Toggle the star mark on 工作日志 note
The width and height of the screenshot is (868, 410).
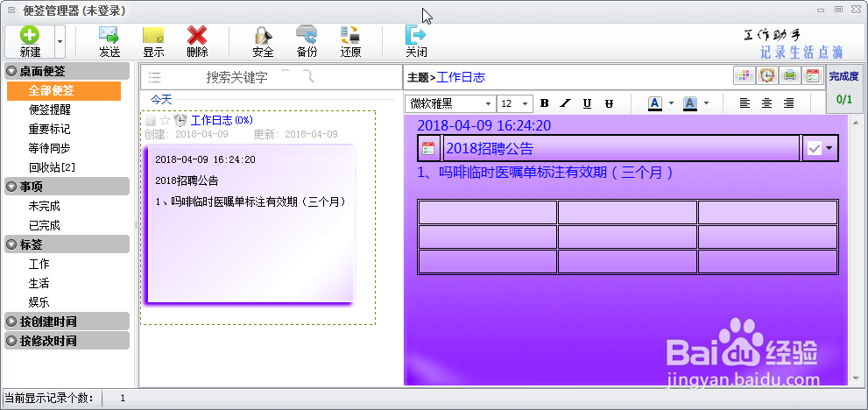(165, 120)
